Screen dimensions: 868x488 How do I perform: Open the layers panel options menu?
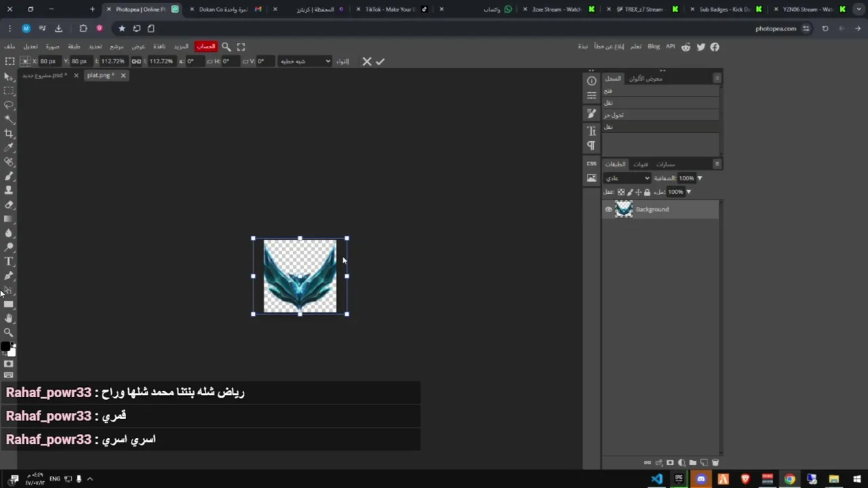(717, 163)
